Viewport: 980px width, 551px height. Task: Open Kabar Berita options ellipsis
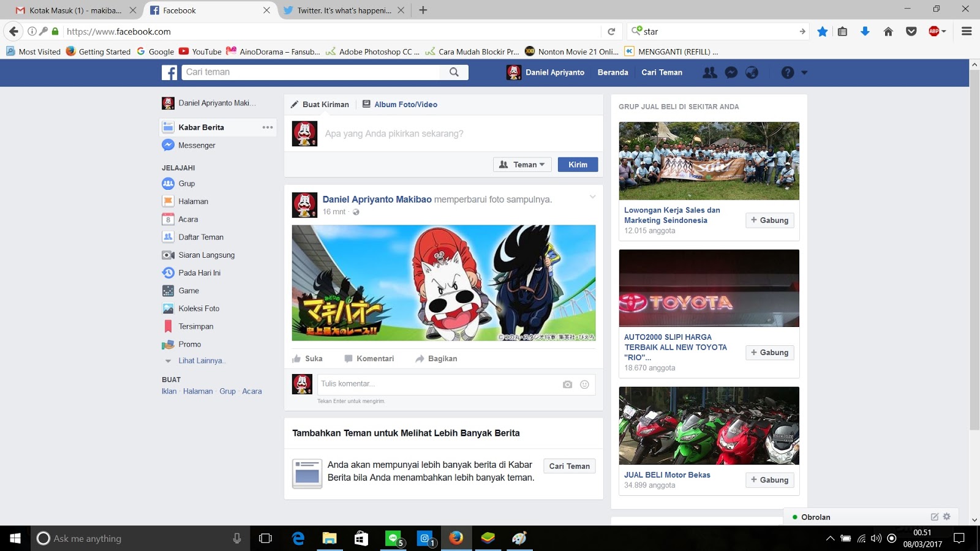pyautogui.click(x=268, y=127)
